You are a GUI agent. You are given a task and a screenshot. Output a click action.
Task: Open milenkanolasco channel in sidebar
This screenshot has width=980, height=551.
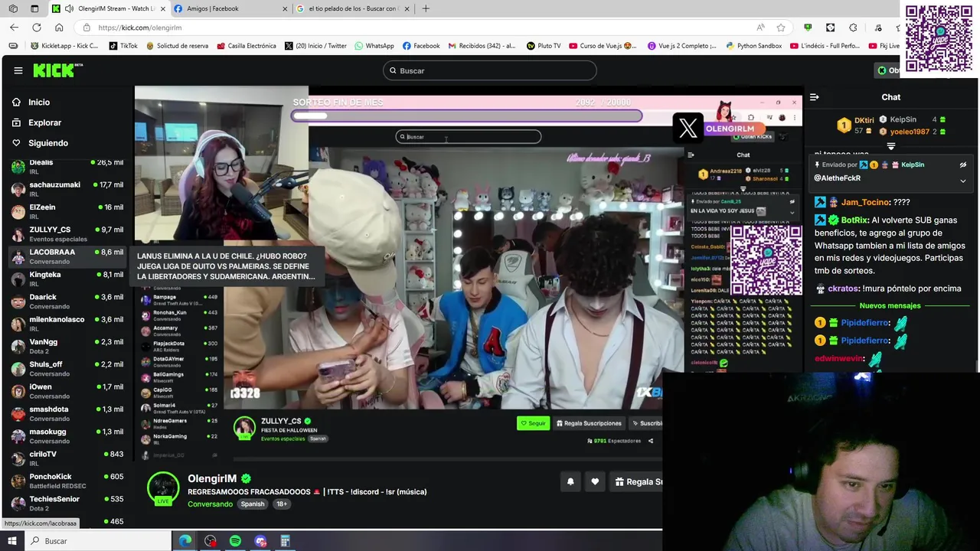(67, 324)
